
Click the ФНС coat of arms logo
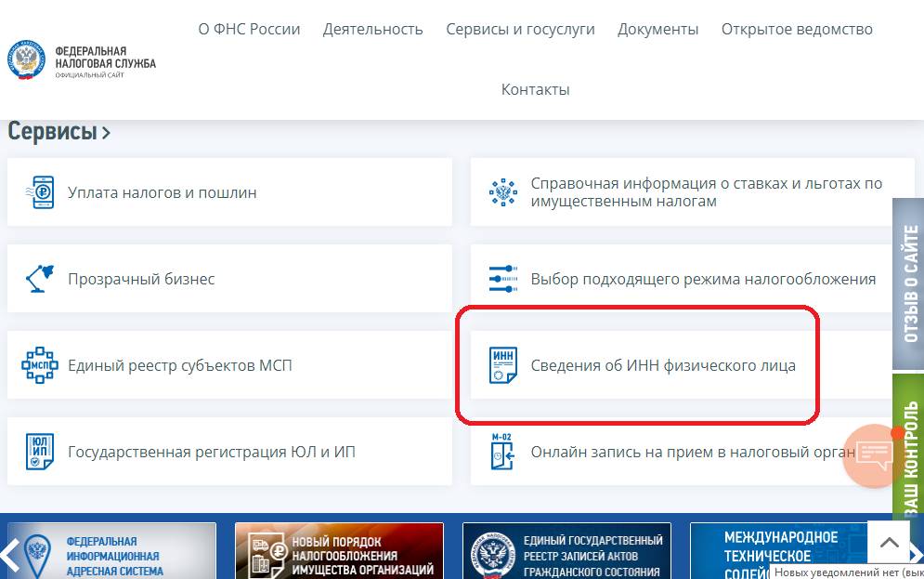[x=25, y=59]
